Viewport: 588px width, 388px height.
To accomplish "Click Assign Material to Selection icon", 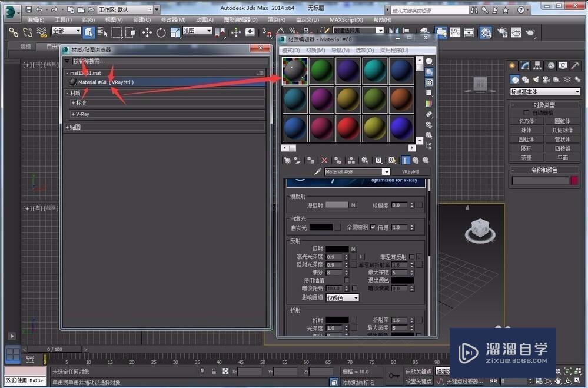I will click(x=311, y=160).
